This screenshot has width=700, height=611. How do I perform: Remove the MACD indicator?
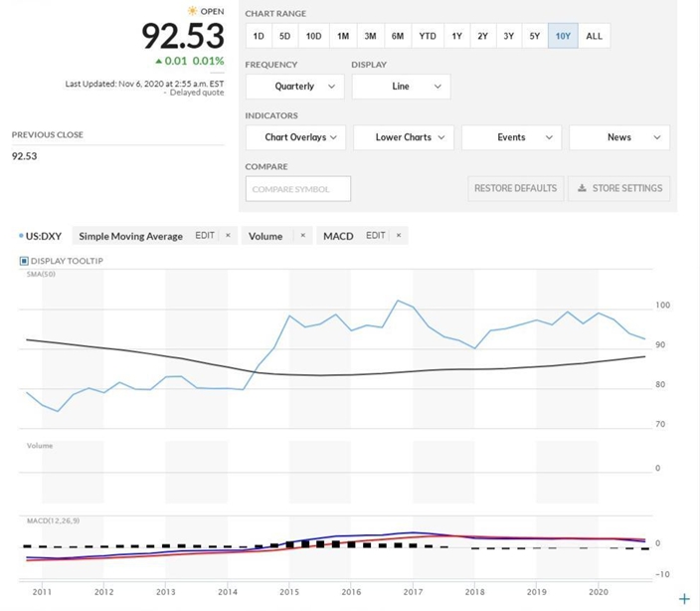pos(399,236)
